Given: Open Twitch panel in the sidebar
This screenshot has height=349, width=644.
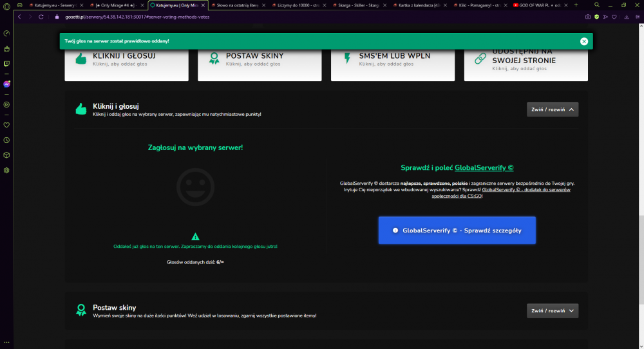Looking at the screenshot, I should [6, 64].
